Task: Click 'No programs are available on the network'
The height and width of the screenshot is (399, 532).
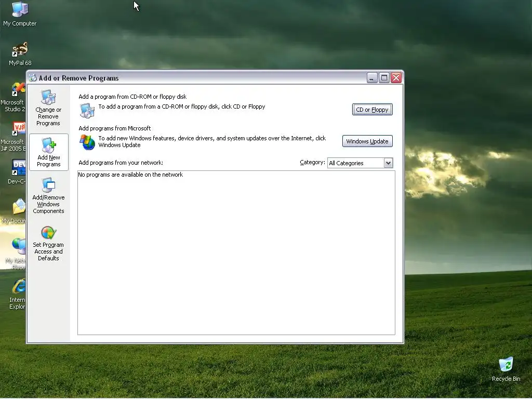Action: (130, 175)
